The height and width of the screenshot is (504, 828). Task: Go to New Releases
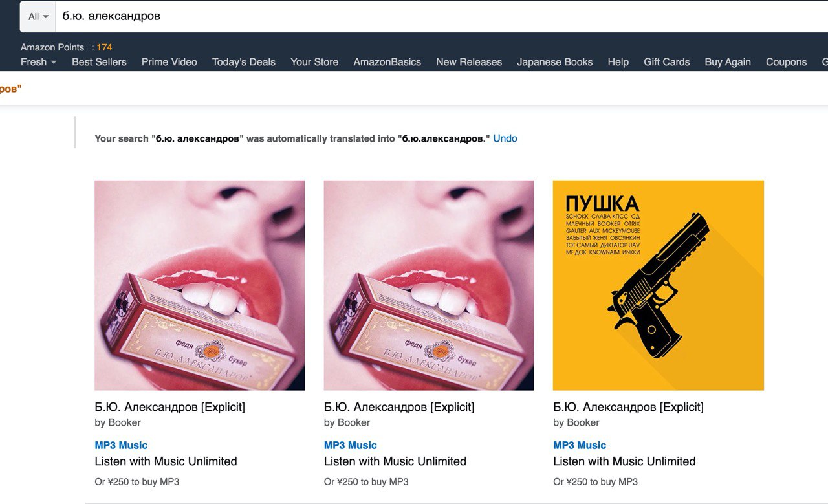[469, 62]
